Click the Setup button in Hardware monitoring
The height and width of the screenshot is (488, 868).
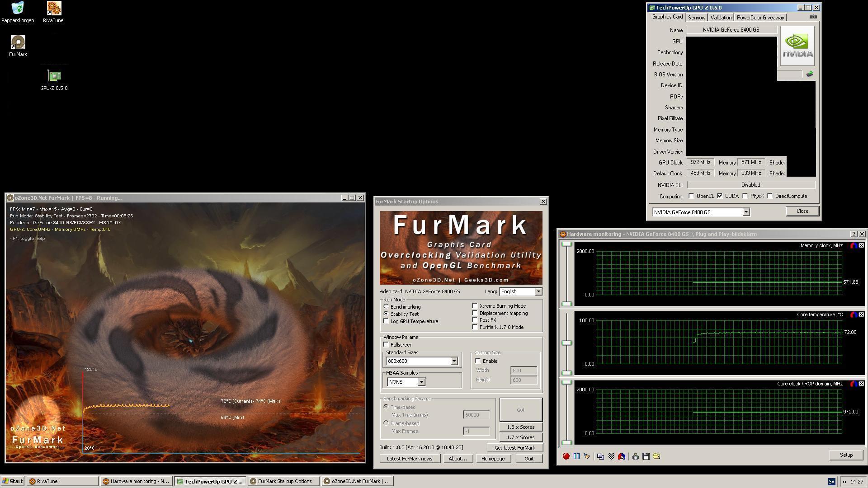[846, 455]
